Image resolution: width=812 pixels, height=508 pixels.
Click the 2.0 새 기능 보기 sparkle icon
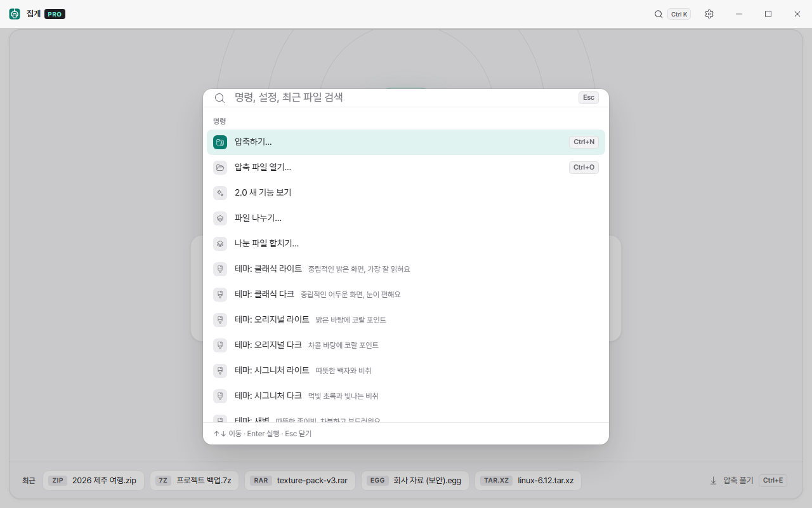click(x=220, y=193)
